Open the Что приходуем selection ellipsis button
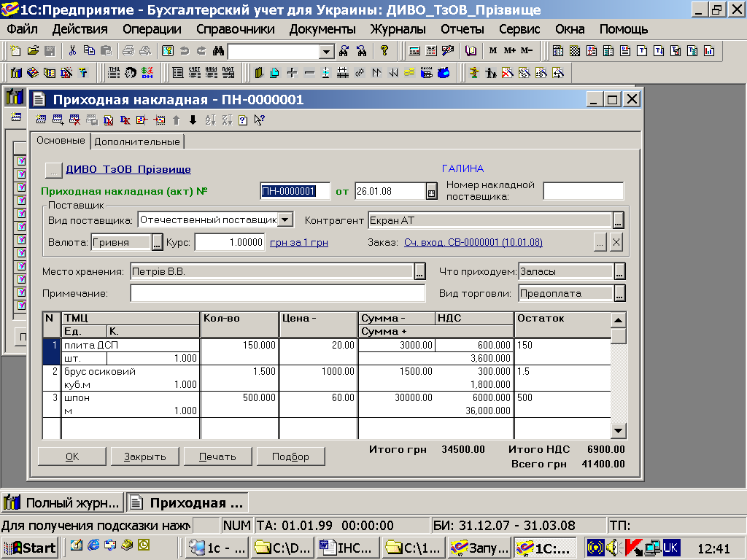Image resolution: width=747 pixels, height=560 pixels. (619, 271)
